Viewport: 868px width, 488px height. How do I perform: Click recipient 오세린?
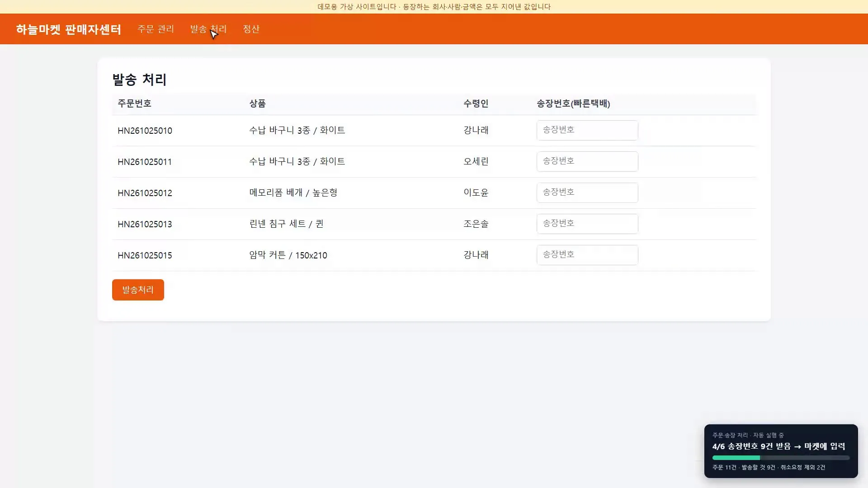click(x=476, y=161)
